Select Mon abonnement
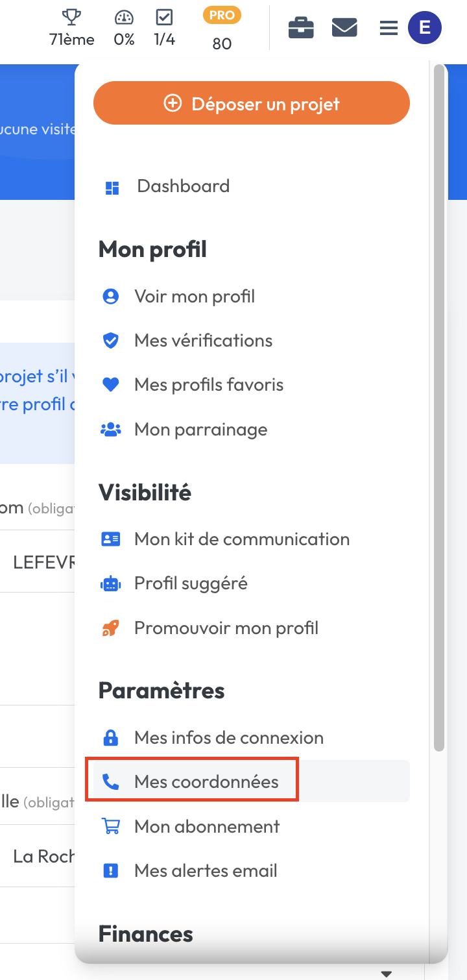This screenshot has width=467, height=980. point(206,827)
